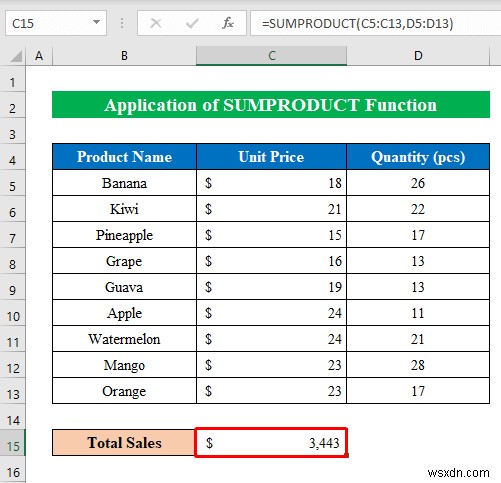Viewport: 501px width, 483px height.
Task: Select row 12 header
Action: tap(13, 365)
